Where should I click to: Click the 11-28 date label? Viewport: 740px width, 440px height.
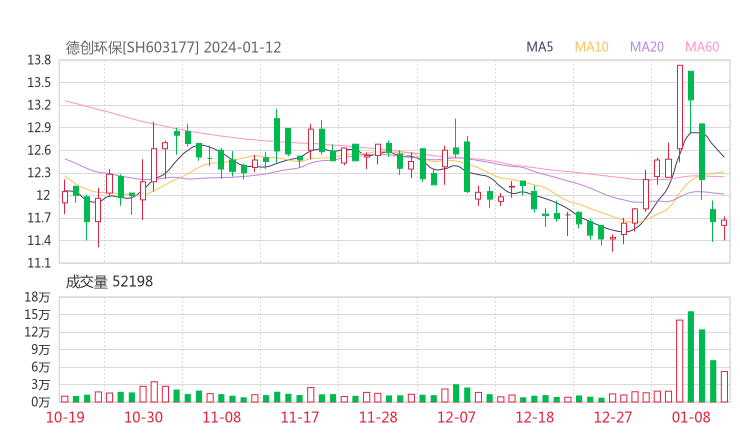pos(378,417)
